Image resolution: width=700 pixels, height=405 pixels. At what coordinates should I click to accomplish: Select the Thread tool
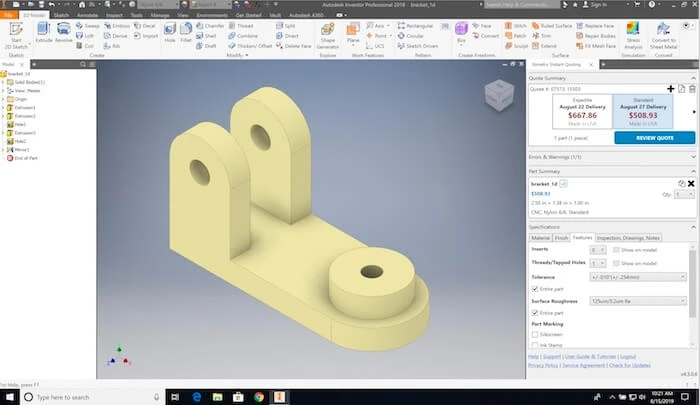(x=241, y=26)
